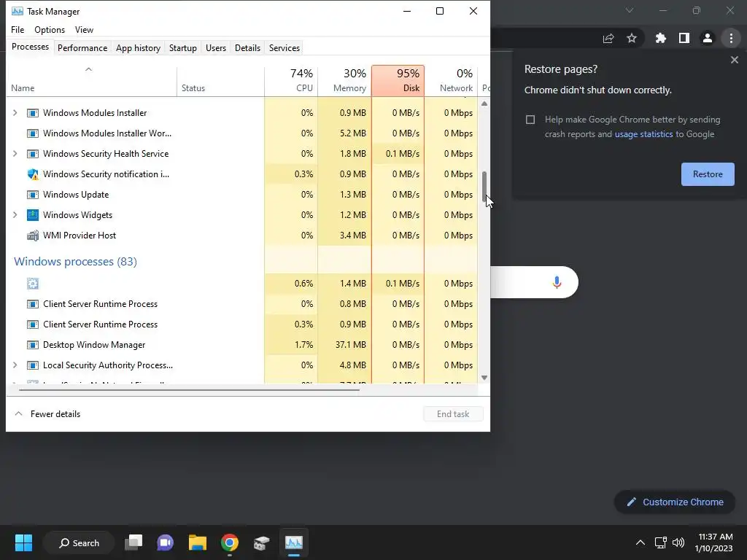Open Chrome profile avatar icon
The image size is (747, 560).
708,38
